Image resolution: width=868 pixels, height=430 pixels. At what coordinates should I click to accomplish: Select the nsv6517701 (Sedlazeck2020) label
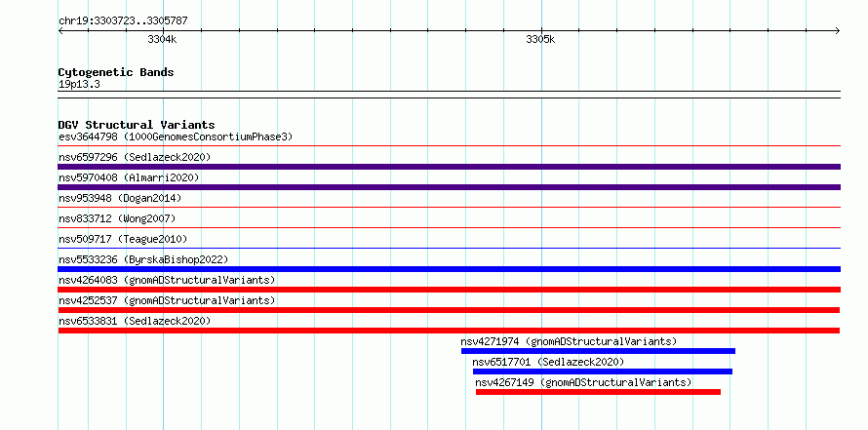click(x=548, y=362)
